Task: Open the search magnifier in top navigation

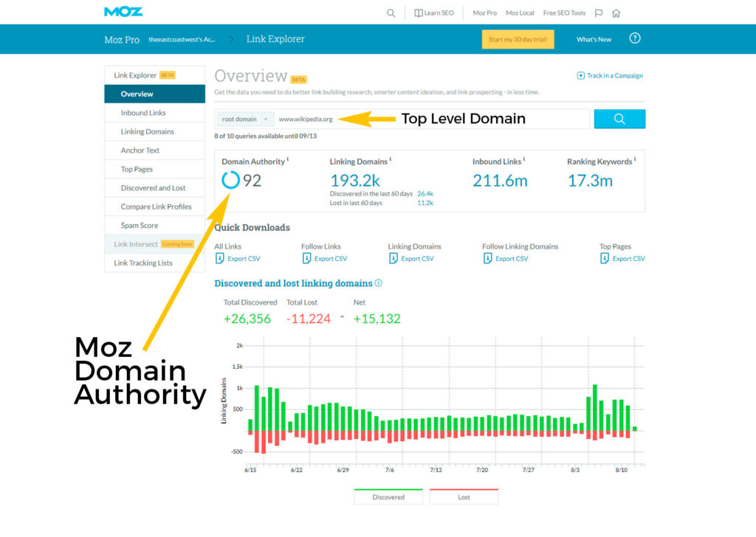Action: [391, 13]
